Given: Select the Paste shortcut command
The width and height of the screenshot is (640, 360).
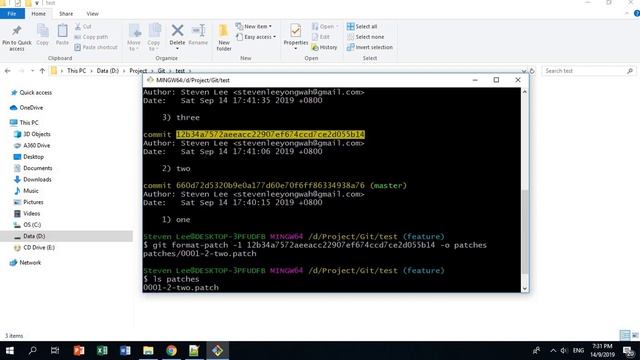Looking at the screenshot, I should point(96,47).
